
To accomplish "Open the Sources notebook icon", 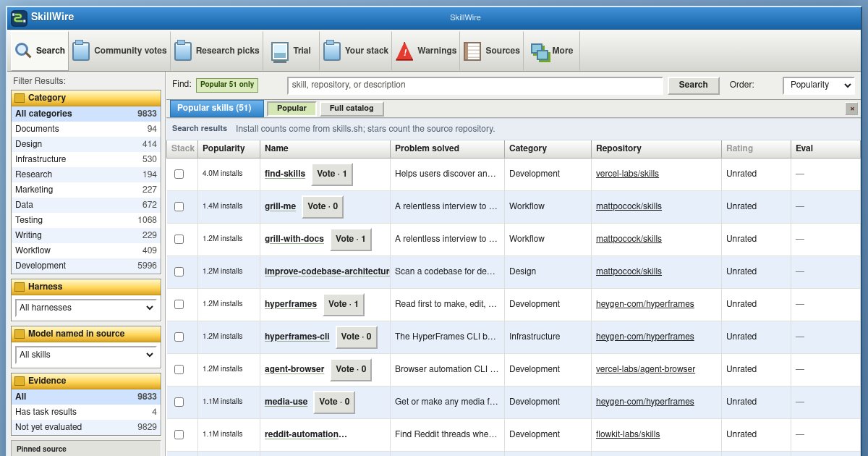I will [472, 51].
